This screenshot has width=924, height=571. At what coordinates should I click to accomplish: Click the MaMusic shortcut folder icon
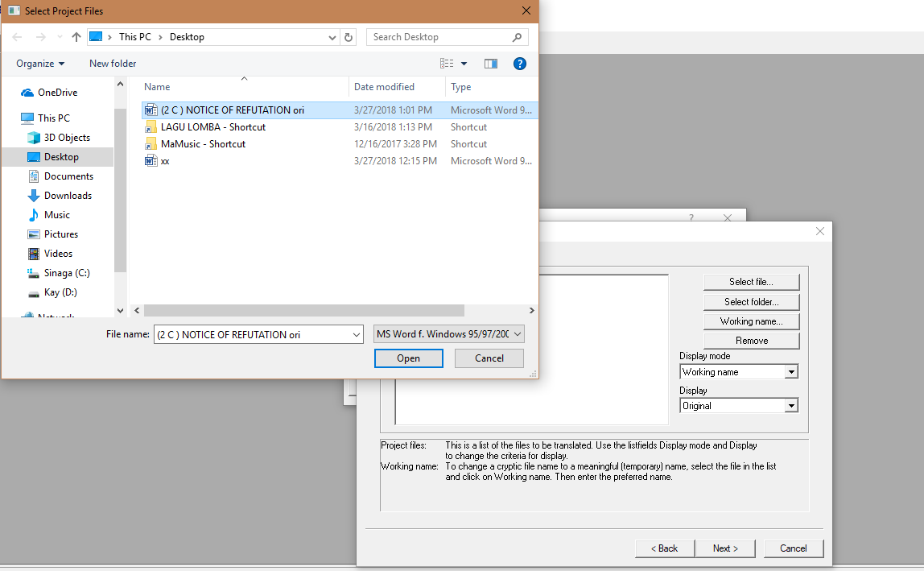point(151,144)
